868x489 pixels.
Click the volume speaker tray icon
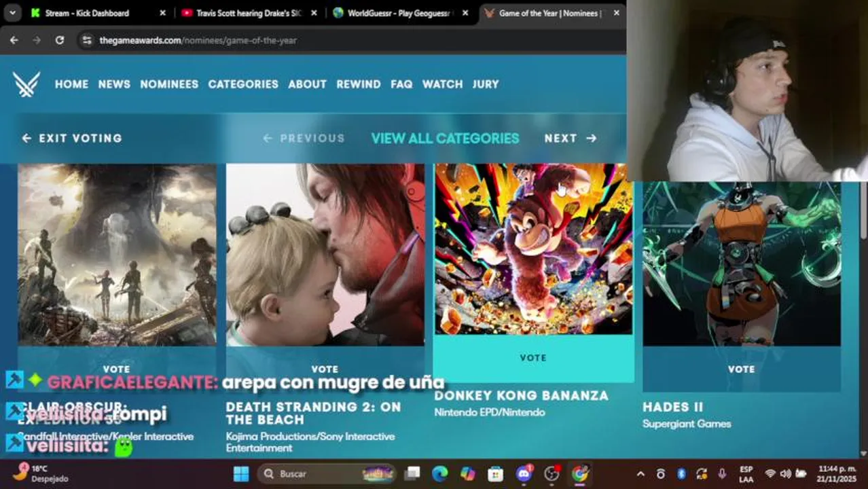coord(786,474)
